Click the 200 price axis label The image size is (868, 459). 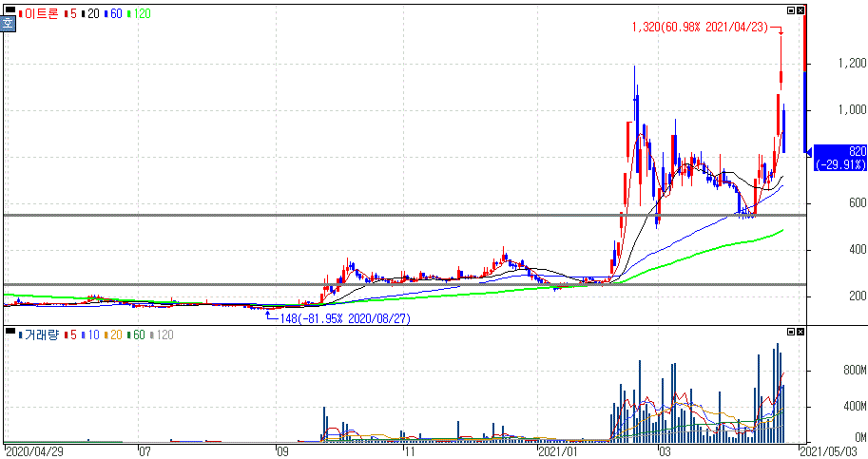[858, 296]
